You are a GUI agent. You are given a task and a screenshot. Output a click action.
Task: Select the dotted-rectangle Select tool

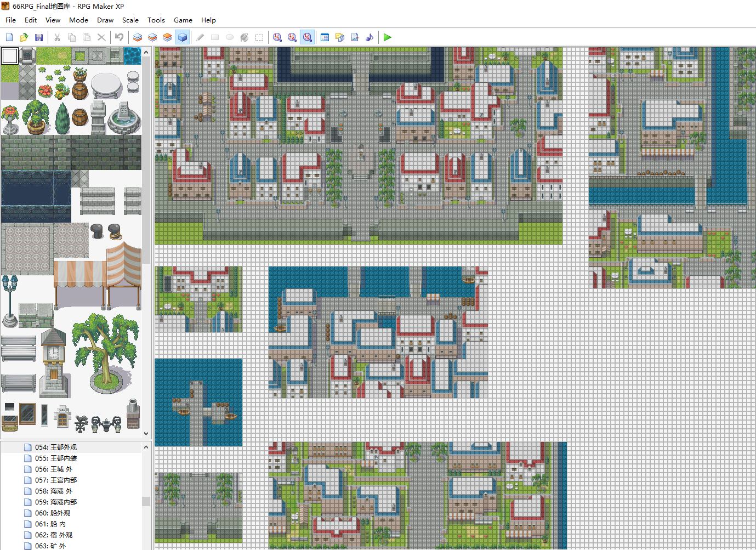[x=259, y=37]
